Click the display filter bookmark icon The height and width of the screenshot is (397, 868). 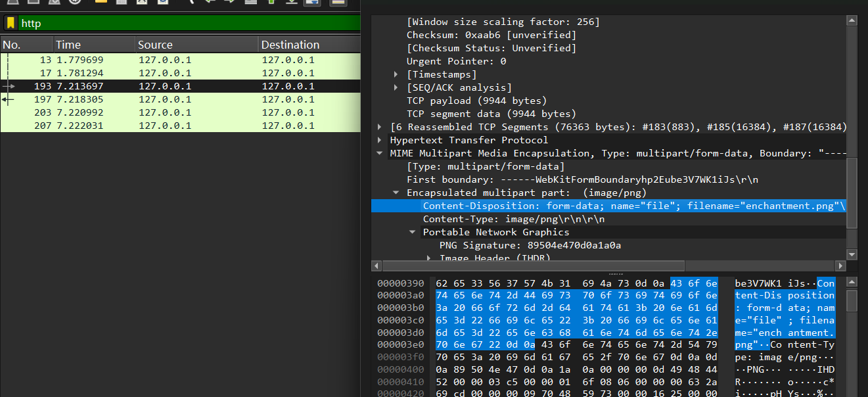(11, 24)
